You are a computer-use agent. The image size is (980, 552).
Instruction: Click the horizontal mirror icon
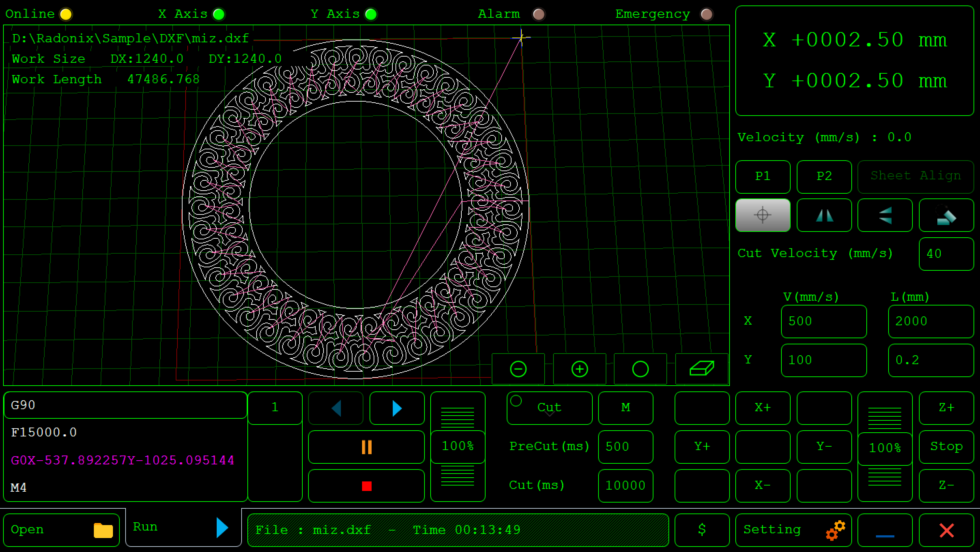point(824,215)
